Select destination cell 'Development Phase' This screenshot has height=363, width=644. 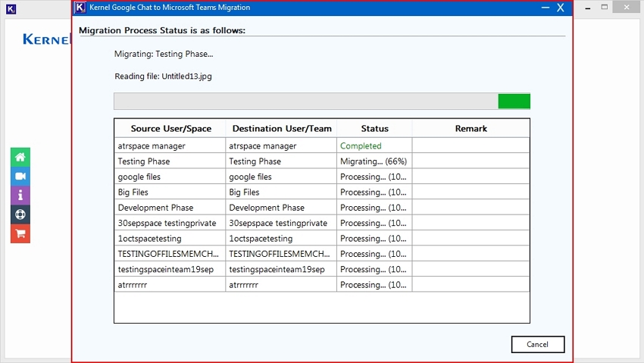tap(281, 208)
